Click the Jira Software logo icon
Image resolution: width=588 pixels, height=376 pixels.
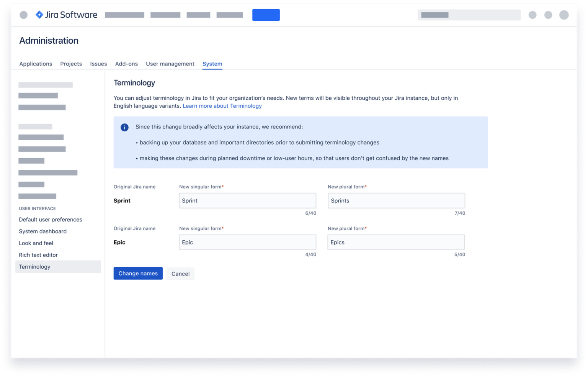point(39,15)
